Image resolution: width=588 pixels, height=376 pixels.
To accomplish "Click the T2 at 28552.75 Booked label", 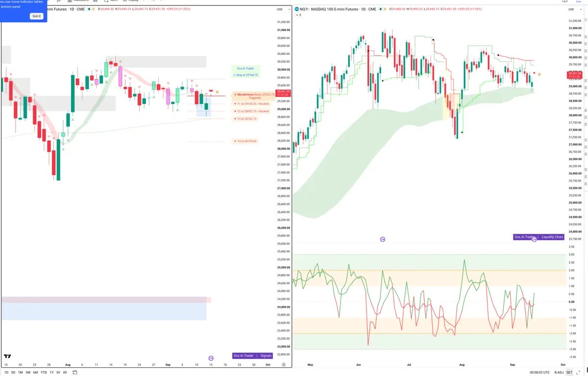I will point(251,111).
